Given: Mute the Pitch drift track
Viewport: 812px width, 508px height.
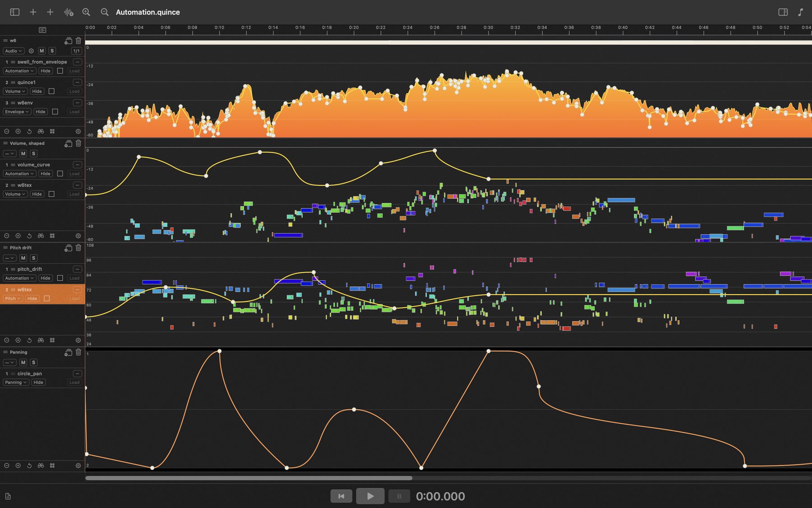Looking at the screenshot, I should pyautogui.click(x=23, y=258).
